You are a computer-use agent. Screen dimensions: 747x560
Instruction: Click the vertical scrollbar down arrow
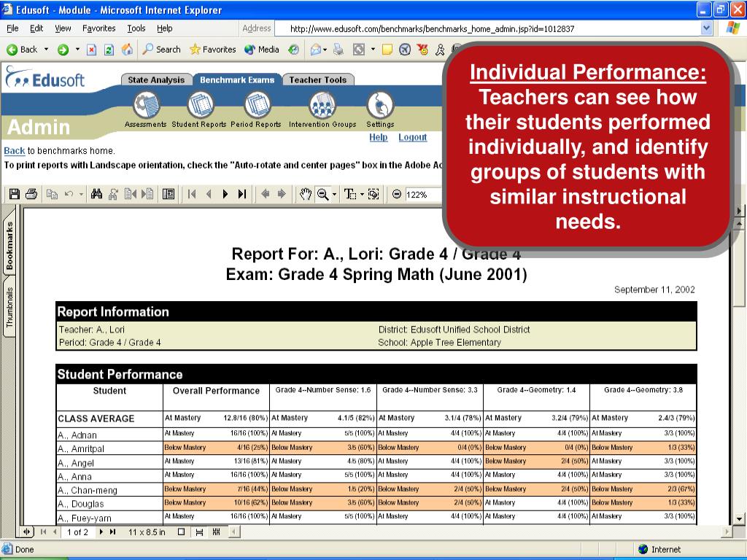[739, 519]
